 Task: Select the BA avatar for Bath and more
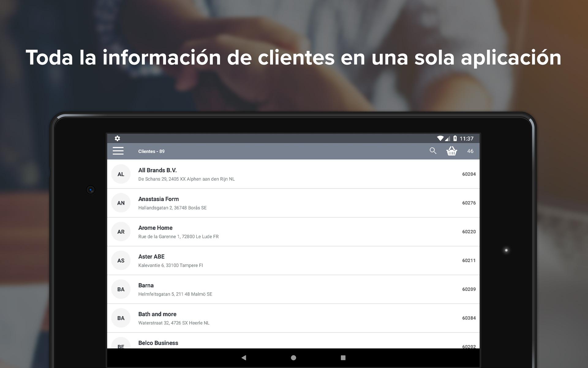tap(121, 318)
